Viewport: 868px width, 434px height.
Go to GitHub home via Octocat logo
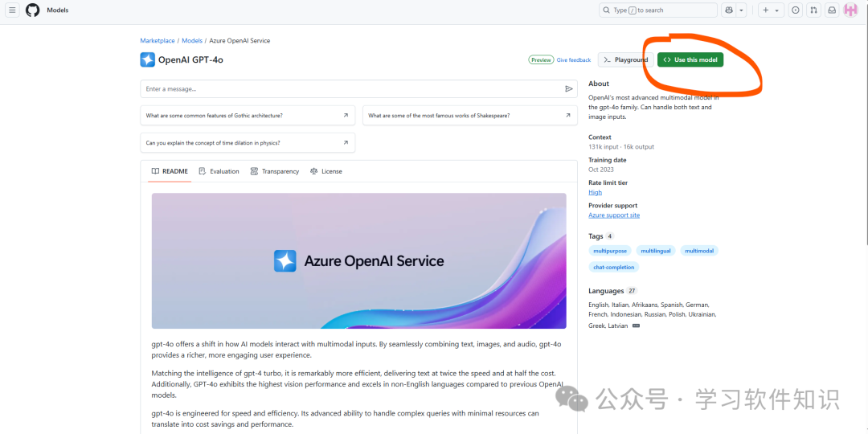pos(33,10)
